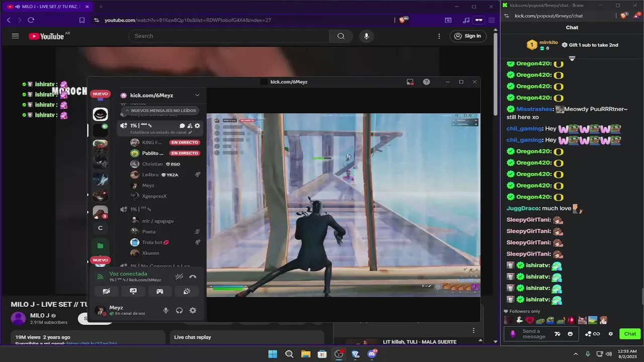Viewport: 644px width, 362px height.
Task: Open Windows Start menu
Action: (273, 354)
